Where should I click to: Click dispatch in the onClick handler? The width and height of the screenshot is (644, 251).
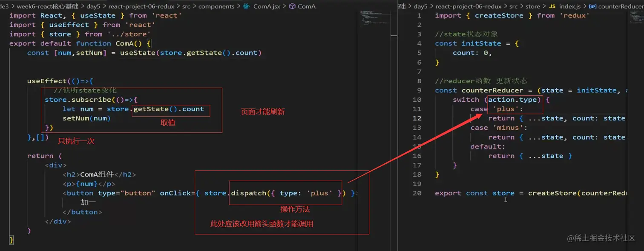click(x=249, y=193)
